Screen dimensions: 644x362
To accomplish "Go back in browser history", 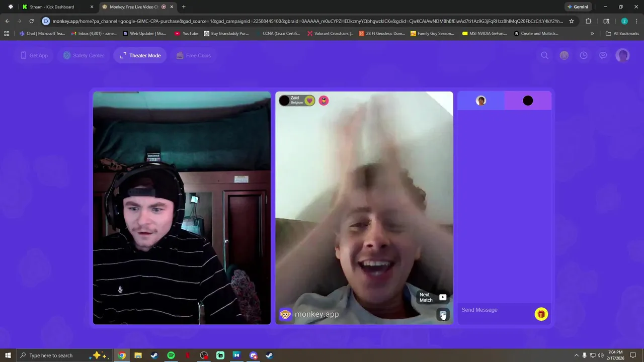I will [x=7, y=21].
